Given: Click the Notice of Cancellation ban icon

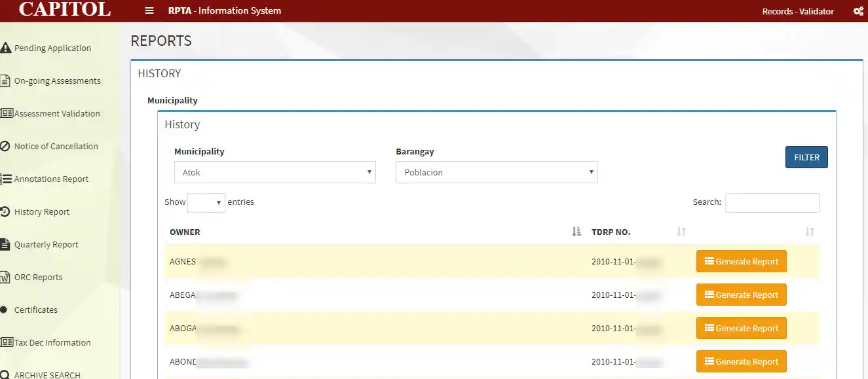Looking at the screenshot, I should click(x=6, y=146).
